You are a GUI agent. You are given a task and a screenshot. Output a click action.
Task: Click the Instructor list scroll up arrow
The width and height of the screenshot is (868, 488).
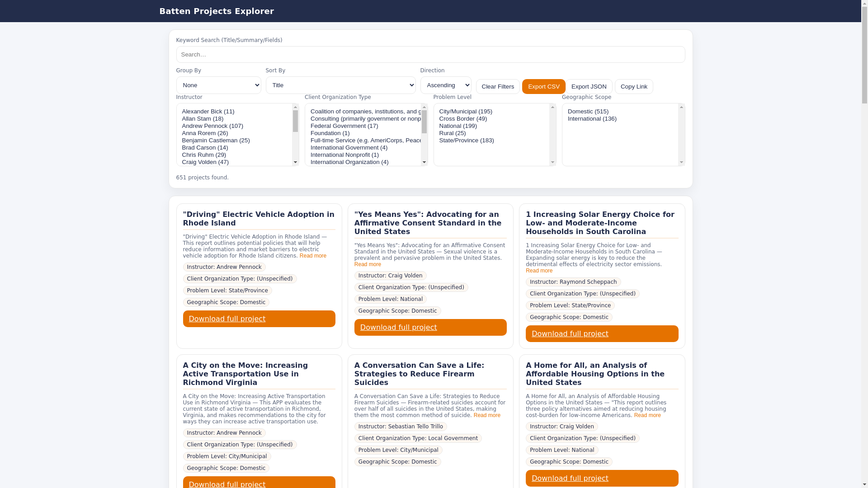click(295, 107)
